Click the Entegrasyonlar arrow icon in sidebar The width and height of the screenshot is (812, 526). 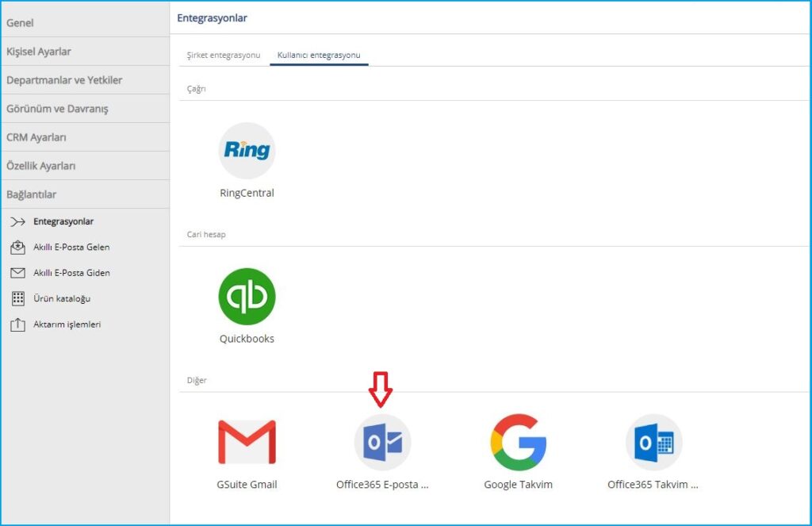click(x=17, y=222)
